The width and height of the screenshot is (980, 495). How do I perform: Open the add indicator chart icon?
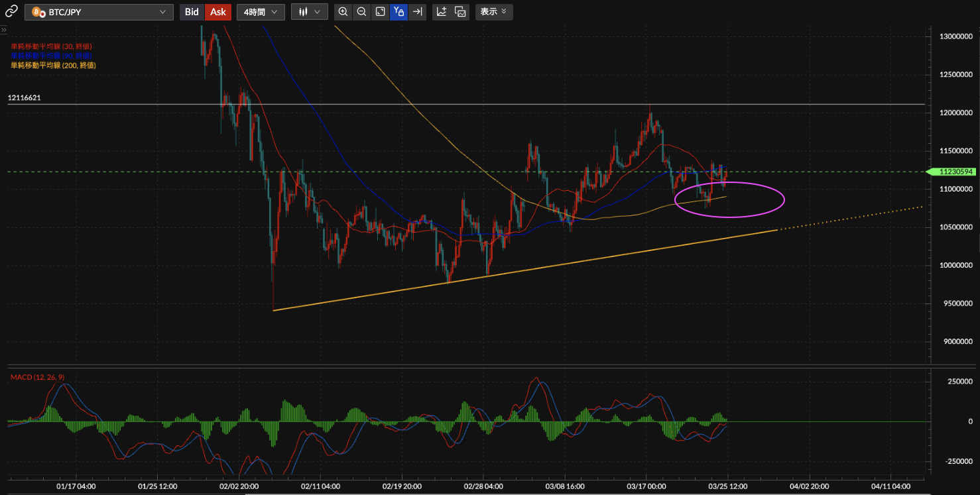tap(442, 12)
